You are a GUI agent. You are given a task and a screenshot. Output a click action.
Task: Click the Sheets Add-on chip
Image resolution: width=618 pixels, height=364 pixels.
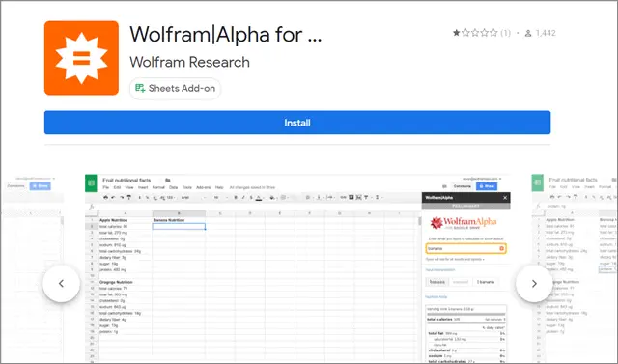(176, 88)
